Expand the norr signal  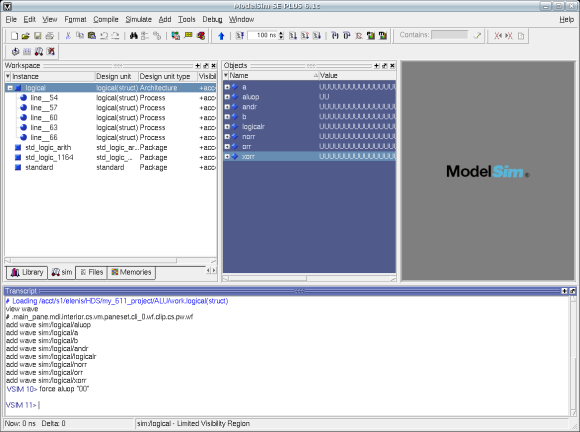click(227, 136)
